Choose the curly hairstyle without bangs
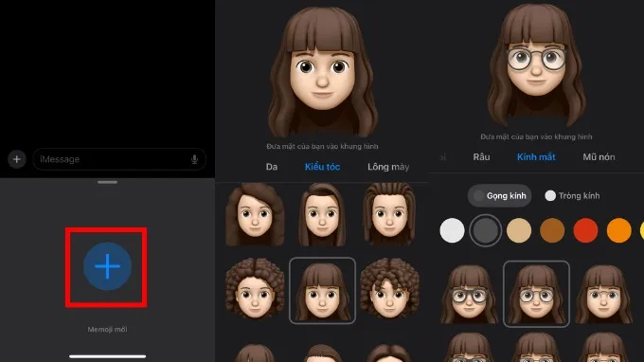The width and height of the screenshot is (644, 362). (389, 289)
